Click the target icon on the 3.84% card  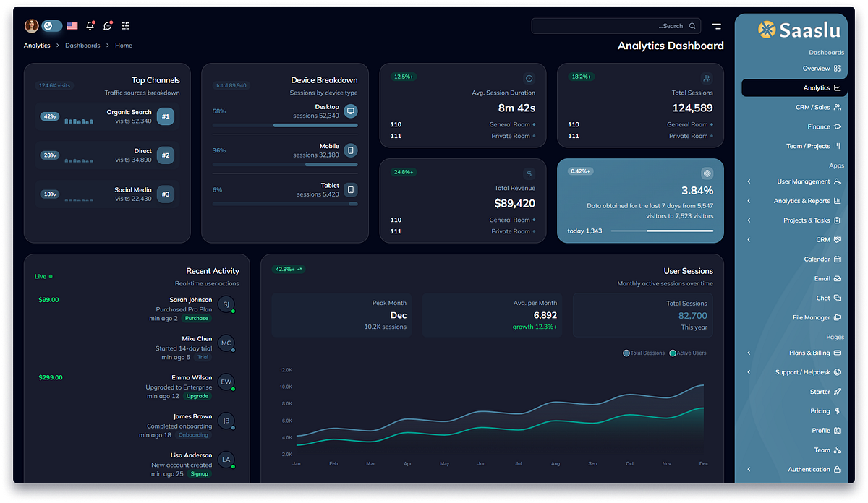707,173
